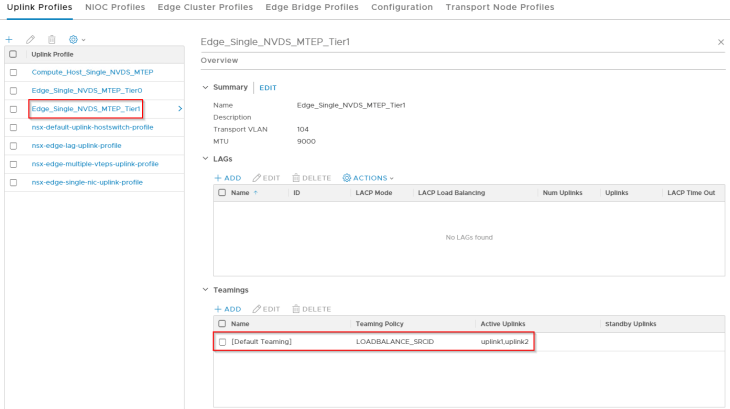
Task: Open the gear settings dropdown in left toolbar
Action: click(76, 39)
